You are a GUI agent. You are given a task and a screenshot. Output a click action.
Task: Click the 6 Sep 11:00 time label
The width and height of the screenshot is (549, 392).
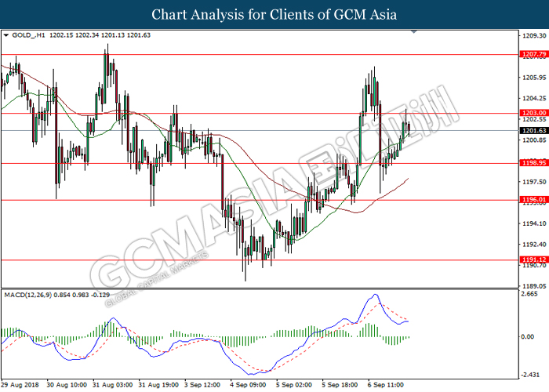(x=386, y=385)
